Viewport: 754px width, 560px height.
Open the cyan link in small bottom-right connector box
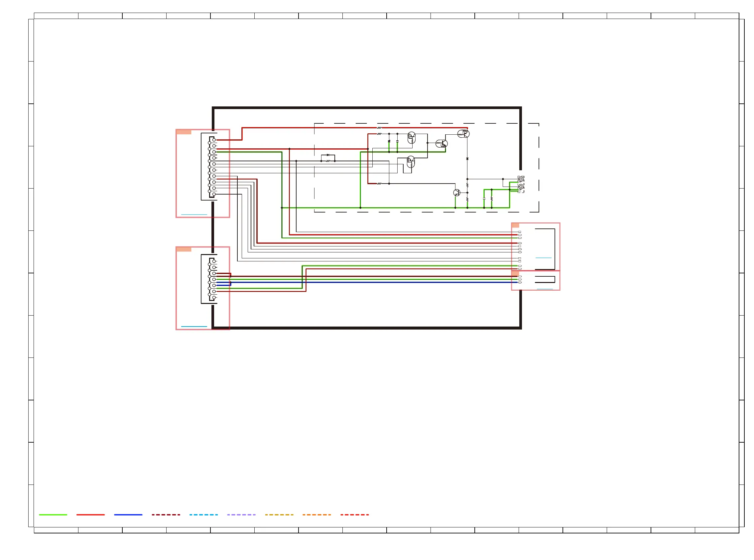click(545, 289)
